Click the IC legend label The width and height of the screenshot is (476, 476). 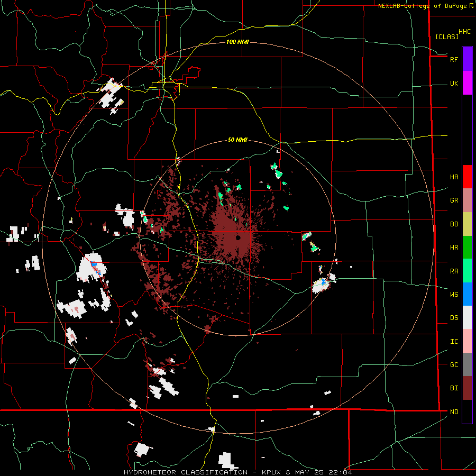(454, 341)
